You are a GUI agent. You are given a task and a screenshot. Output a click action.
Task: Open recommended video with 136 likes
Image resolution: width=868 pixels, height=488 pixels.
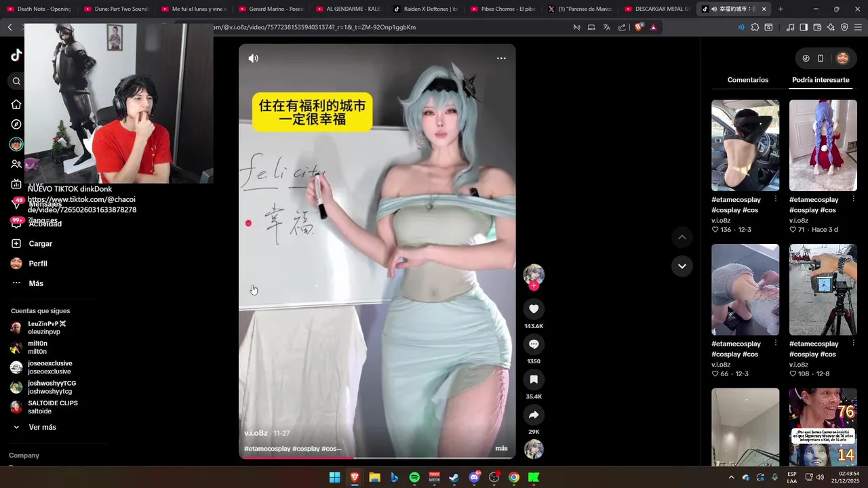tap(745, 146)
